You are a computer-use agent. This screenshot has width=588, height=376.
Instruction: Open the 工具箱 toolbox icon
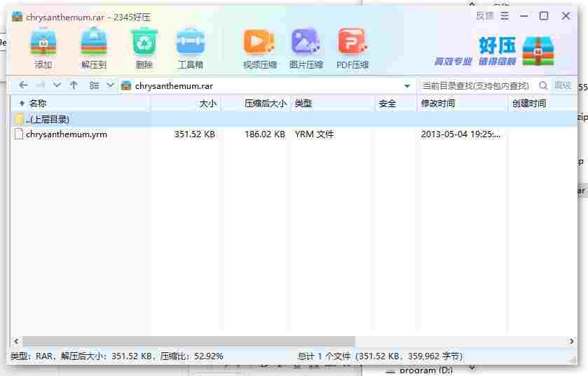point(191,42)
